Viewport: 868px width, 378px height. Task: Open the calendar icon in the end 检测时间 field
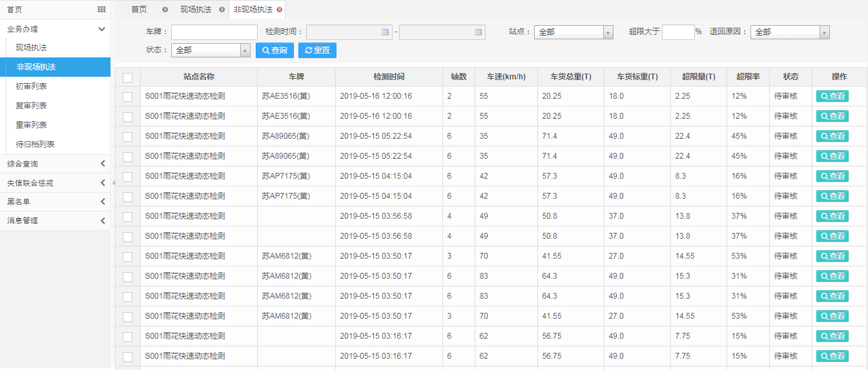tap(479, 32)
